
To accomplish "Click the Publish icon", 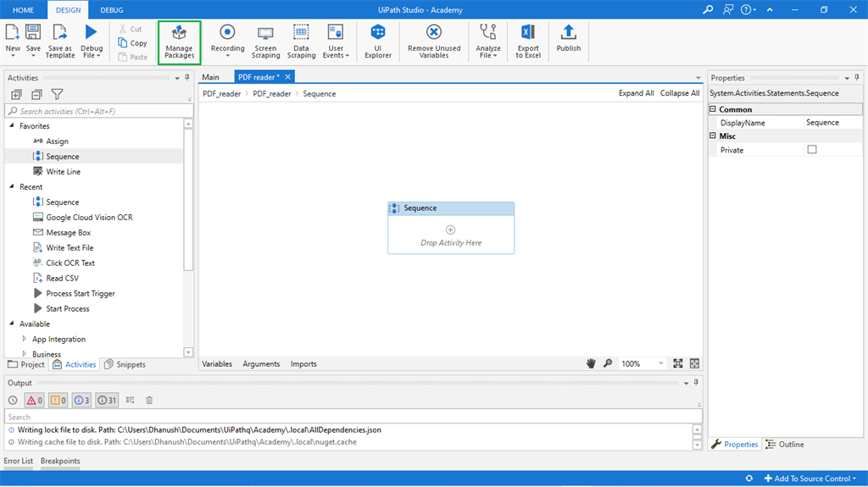I will (569, 32).
